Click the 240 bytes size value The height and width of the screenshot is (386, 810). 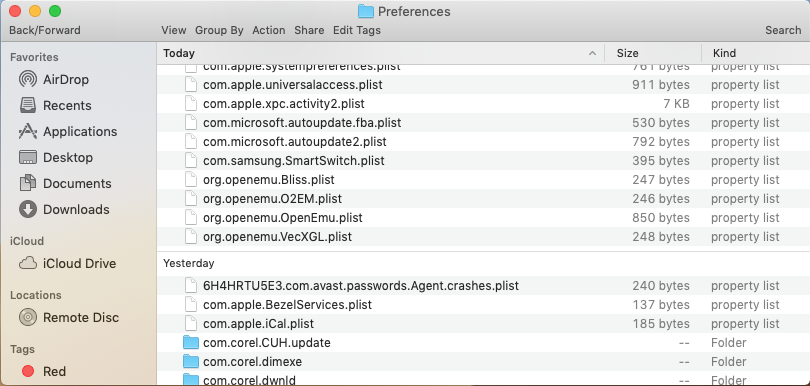tap(661, 286)
